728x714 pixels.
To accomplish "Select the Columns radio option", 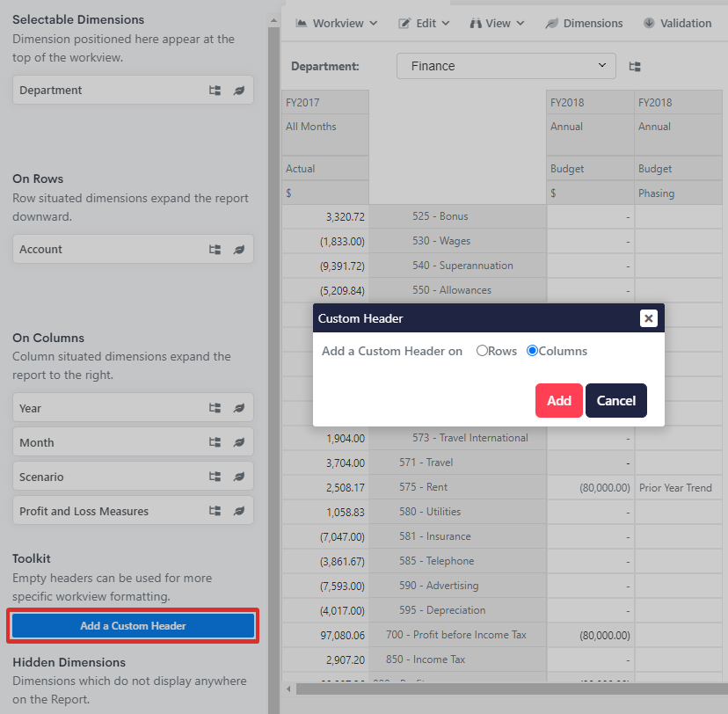I will 532,351.
